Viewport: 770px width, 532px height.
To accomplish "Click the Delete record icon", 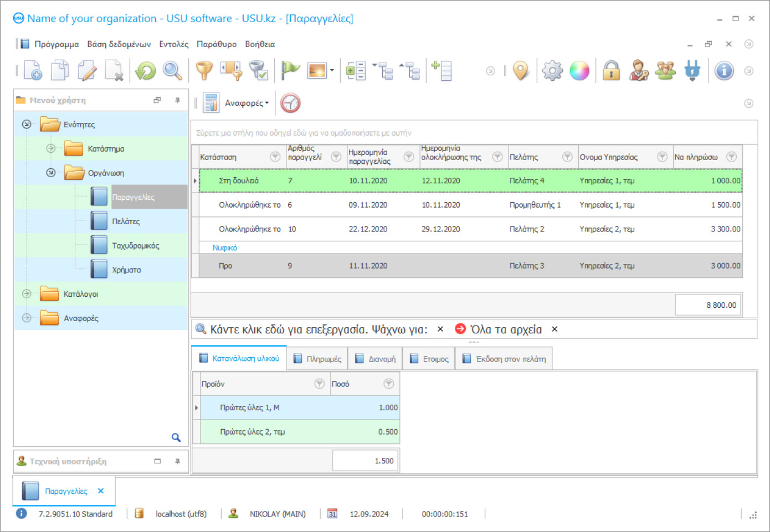I will (114, 71).
